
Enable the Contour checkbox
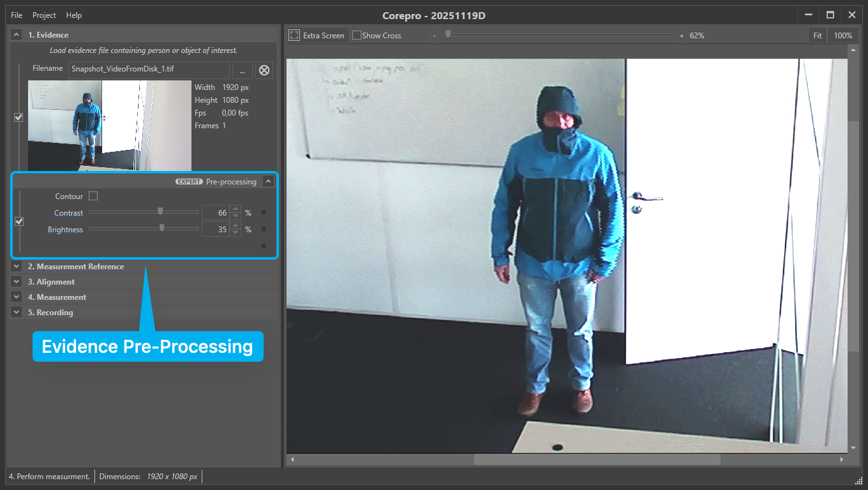[x=93, y=196]
